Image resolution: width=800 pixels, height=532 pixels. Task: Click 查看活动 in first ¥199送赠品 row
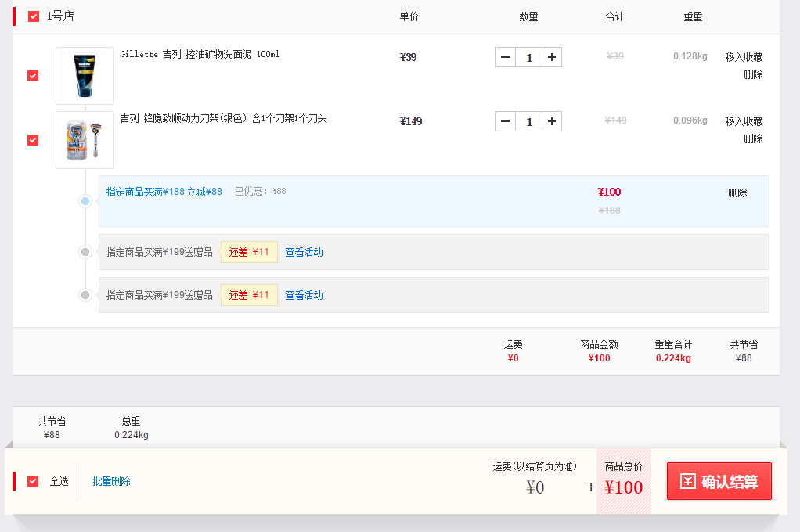[x=304, y=252]
